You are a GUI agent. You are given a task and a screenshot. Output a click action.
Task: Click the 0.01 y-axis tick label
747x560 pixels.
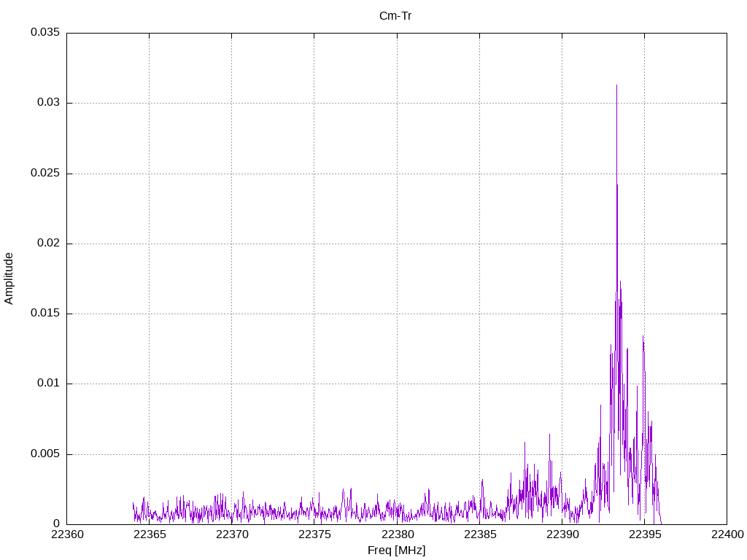point(47,384)
